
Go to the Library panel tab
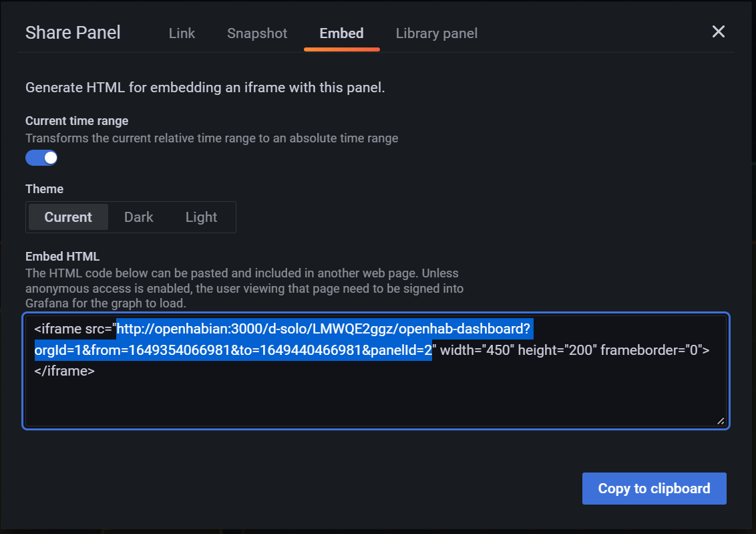click(x=436, y=33)
